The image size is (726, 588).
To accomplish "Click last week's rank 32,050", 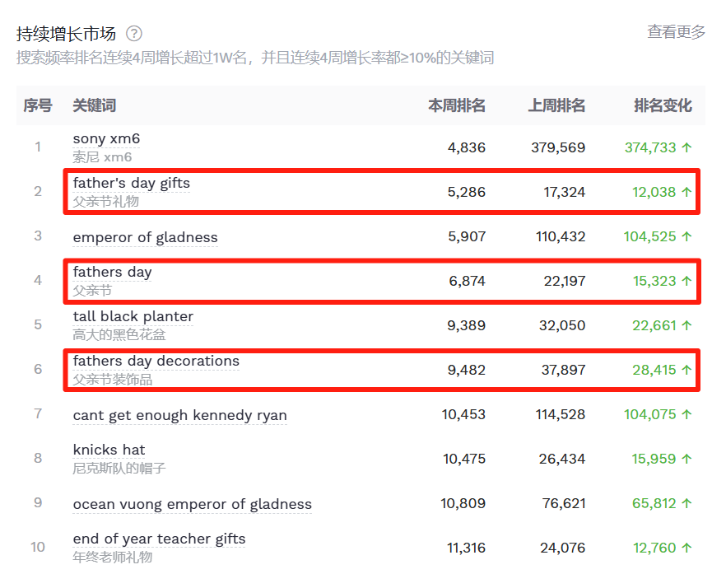I will click(x=562, y=326).
